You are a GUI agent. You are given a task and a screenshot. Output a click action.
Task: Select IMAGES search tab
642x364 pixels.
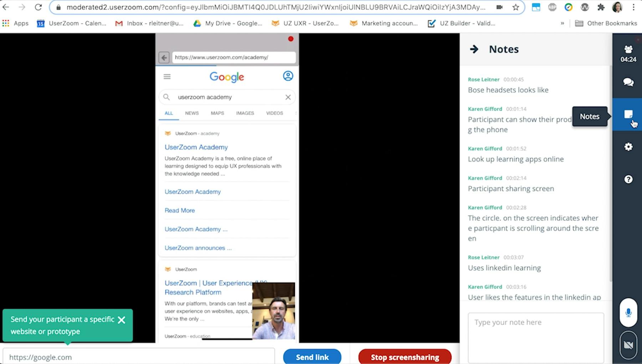(245, 113)
